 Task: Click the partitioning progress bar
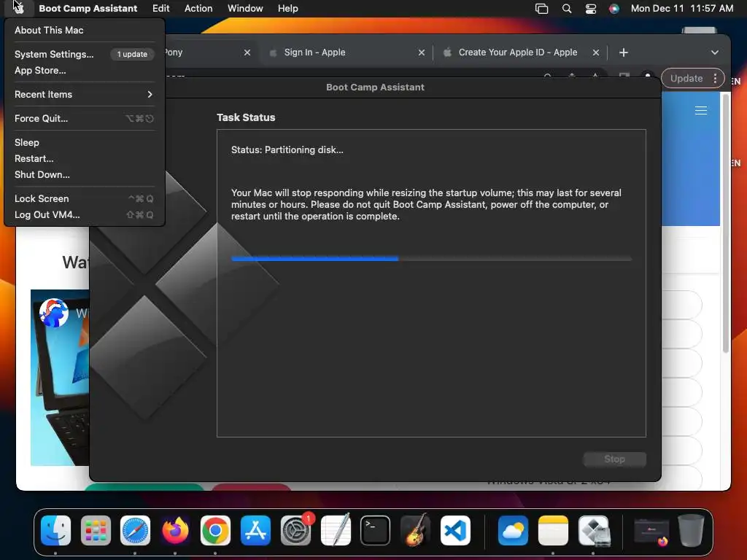point(431,259)
